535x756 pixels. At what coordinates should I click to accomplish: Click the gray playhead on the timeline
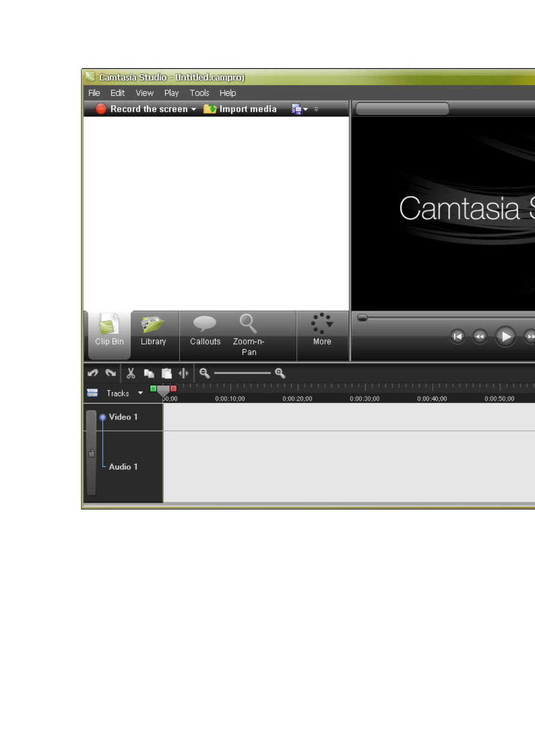[x=163, y=390]
